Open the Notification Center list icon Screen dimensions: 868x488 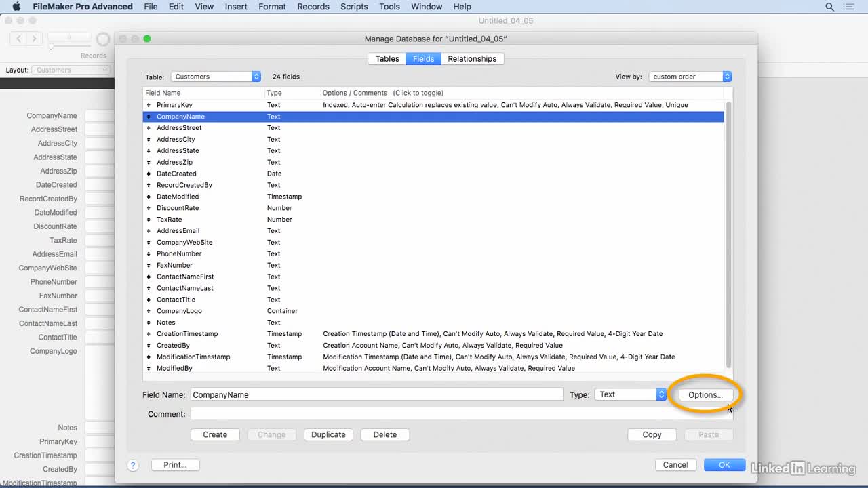click(849, 7)
